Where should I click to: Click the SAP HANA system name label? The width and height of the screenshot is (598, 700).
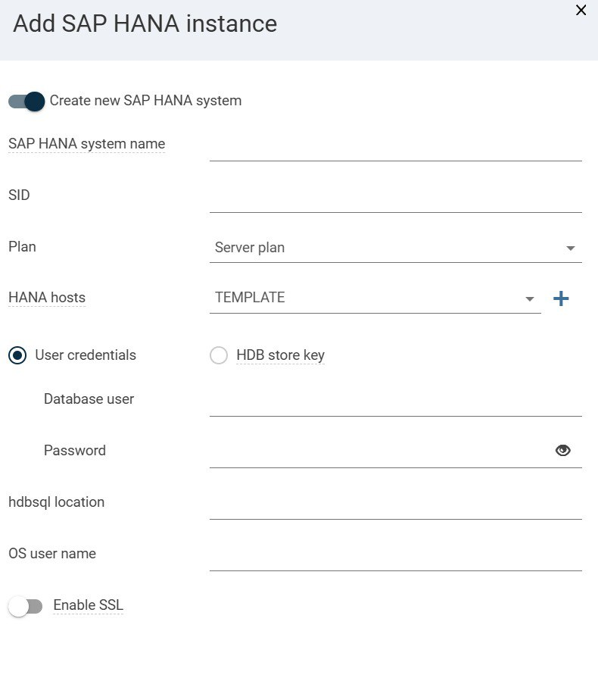pyautogui.click(x=86, y=144)
